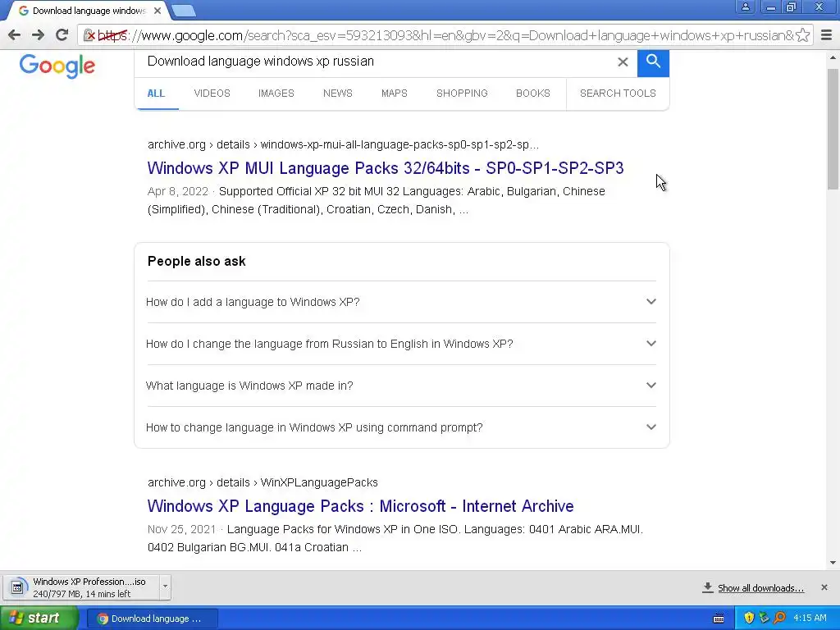
Task: Expand What language is Windows XP made in
Action: coord(402,386)
